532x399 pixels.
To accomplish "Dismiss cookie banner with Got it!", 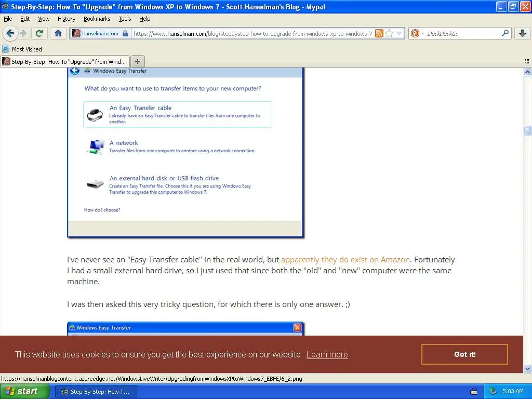I will click(464, 354).
